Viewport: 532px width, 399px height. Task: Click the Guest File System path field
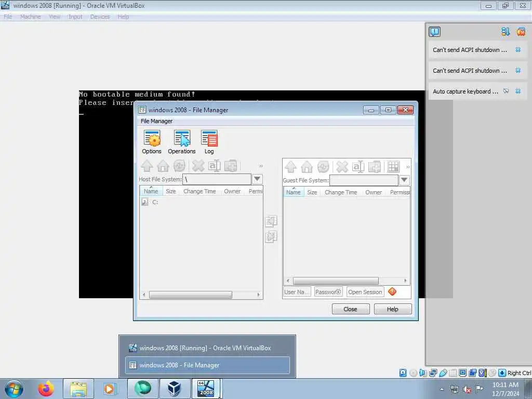(364, 180)
